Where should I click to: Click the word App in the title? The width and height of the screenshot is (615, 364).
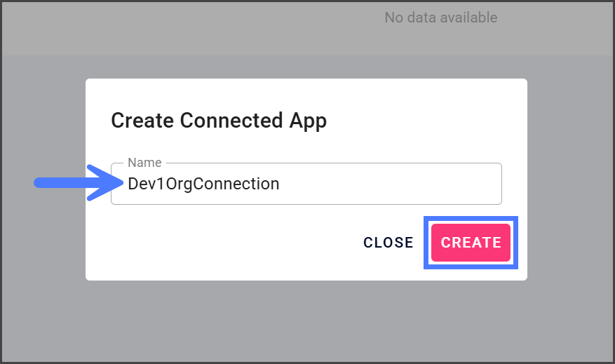point(309,121)
